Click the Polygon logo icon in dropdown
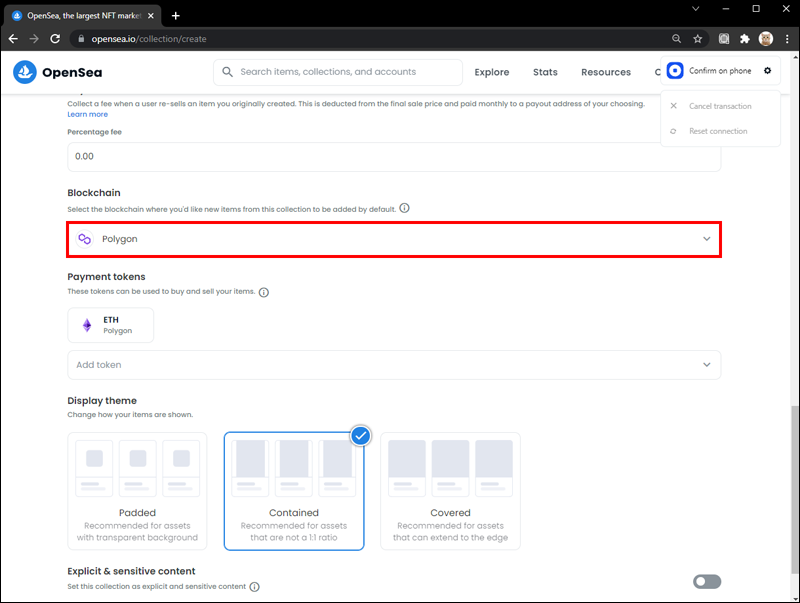This screenshot has height=603, width=800. pyautogui.click(x=85, y=239)
